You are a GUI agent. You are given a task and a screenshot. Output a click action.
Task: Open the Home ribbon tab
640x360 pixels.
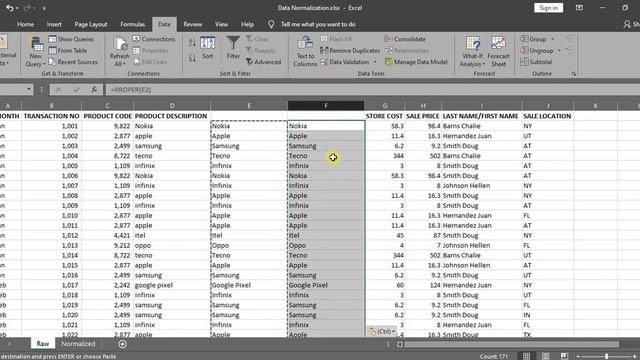click(25, 24)
